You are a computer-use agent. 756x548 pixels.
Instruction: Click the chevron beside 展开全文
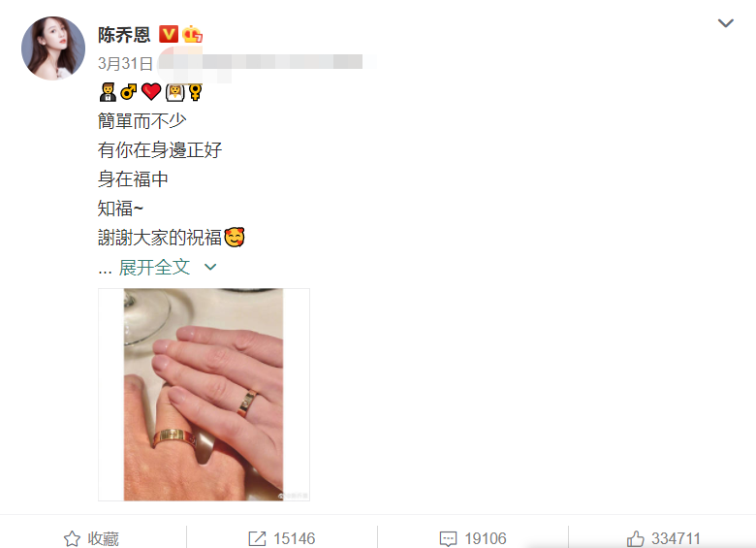pos(210,267)
